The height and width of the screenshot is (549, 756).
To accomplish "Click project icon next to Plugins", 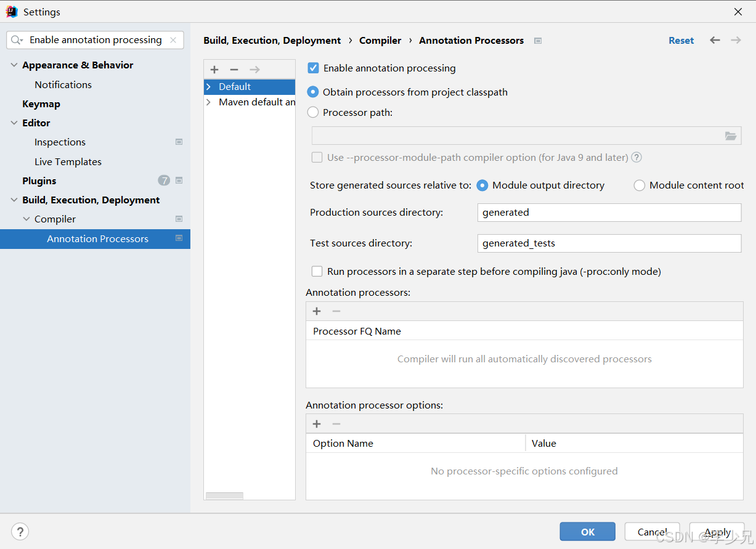I will click(179, 181).
